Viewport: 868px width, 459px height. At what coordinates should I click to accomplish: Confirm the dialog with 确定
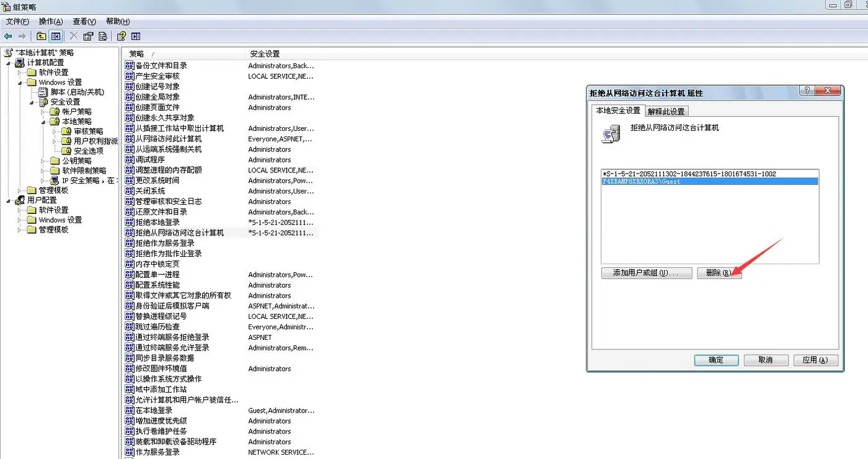[716, 360]
